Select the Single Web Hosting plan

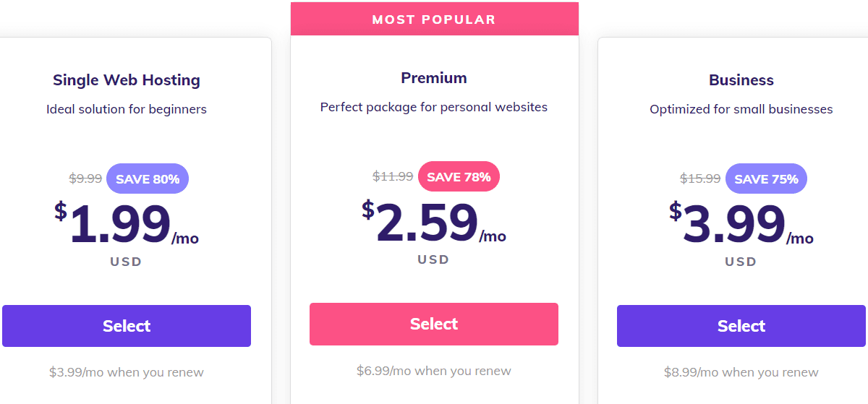click(127, 326)
